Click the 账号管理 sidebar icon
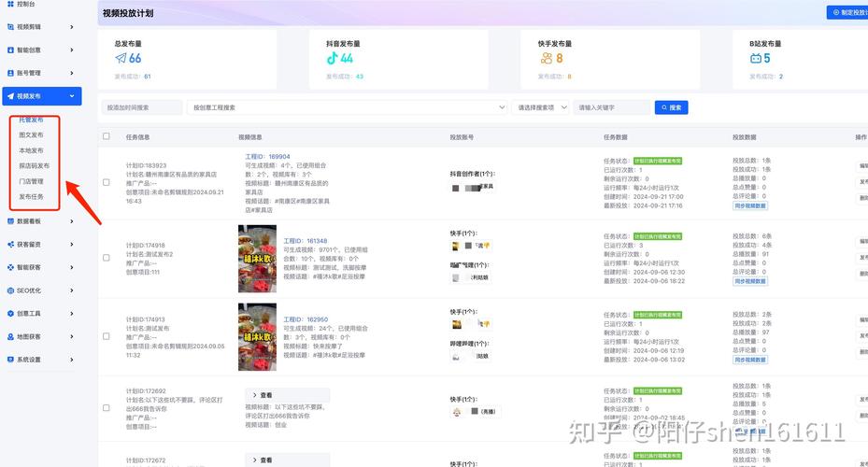This screenshot has height=467, width=868. [x=10, y=73]
